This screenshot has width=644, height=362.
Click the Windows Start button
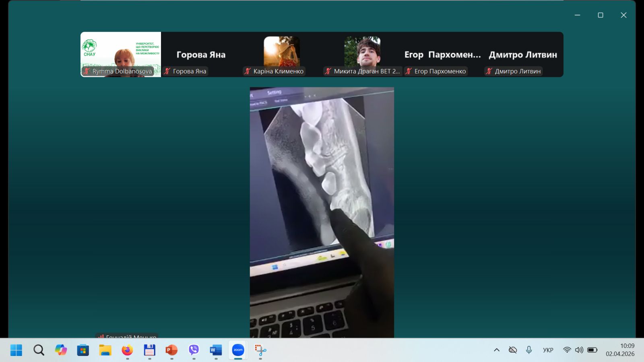(16, 350)
